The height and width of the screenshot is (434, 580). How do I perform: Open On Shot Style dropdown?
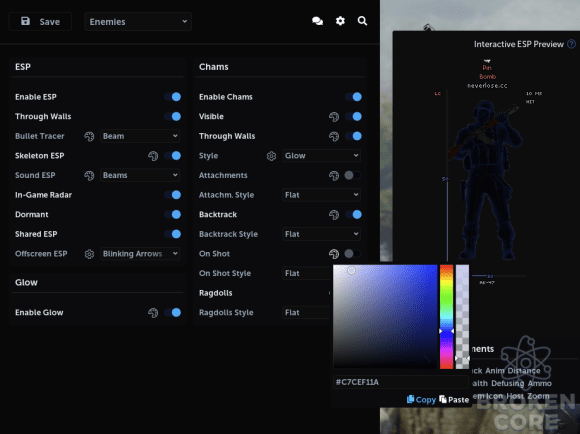click(x=307, y=273)
